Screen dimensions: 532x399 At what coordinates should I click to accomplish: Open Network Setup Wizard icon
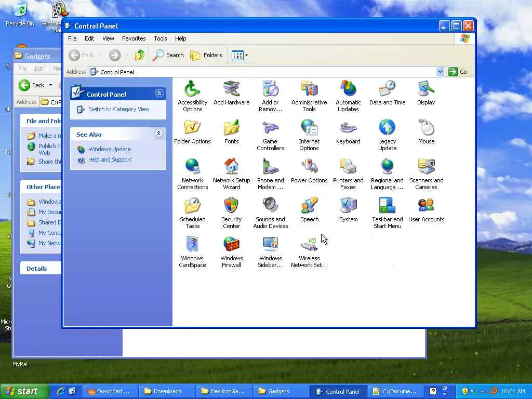click(231, 175)
